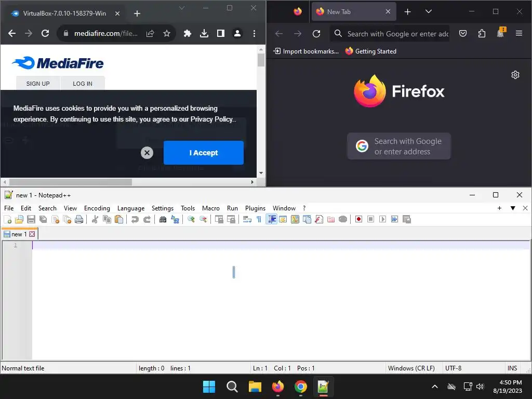Toggle Chrome side panel icon
This screenshot has width=532, height=399.
point(220,33)
